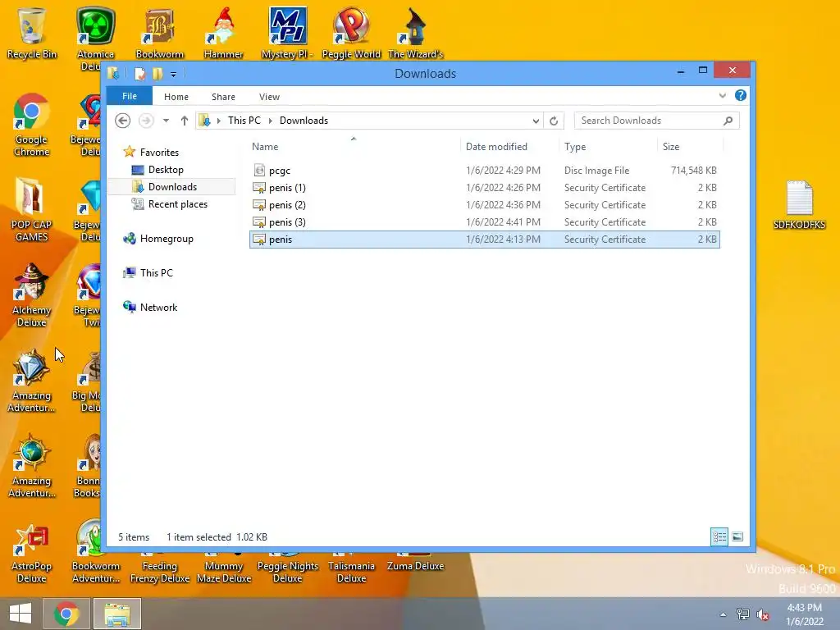840x630 pixels.
Task: Select Network in navigation pane
Action: pyautogui.click(x=158, y=307)
